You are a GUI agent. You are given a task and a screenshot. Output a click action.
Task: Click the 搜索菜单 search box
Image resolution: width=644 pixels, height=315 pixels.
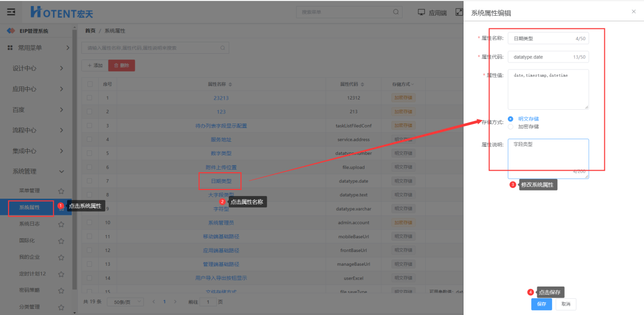tap(349, 12)
